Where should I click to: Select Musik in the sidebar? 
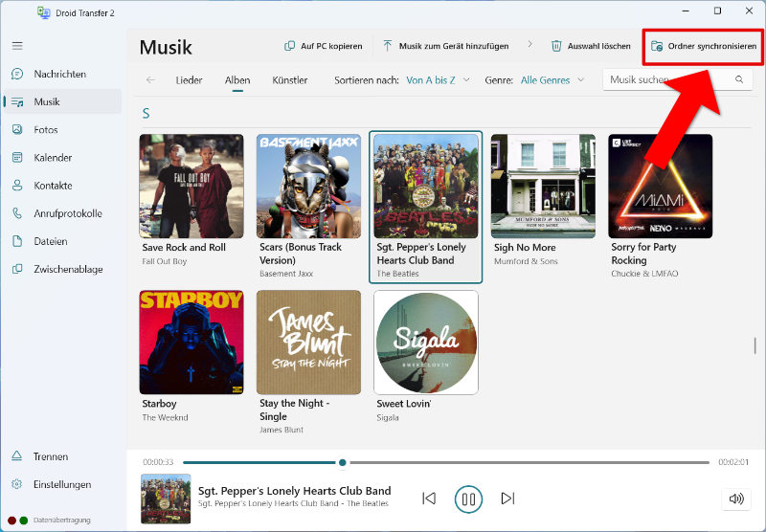tap(62, 101)
